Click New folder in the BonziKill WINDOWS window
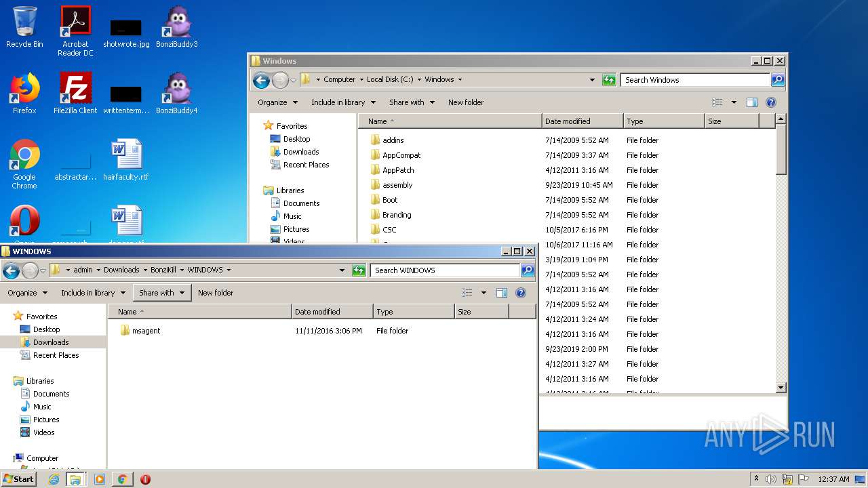The width and height of the screenshot is (868, 488). click(x=216, y=293)
